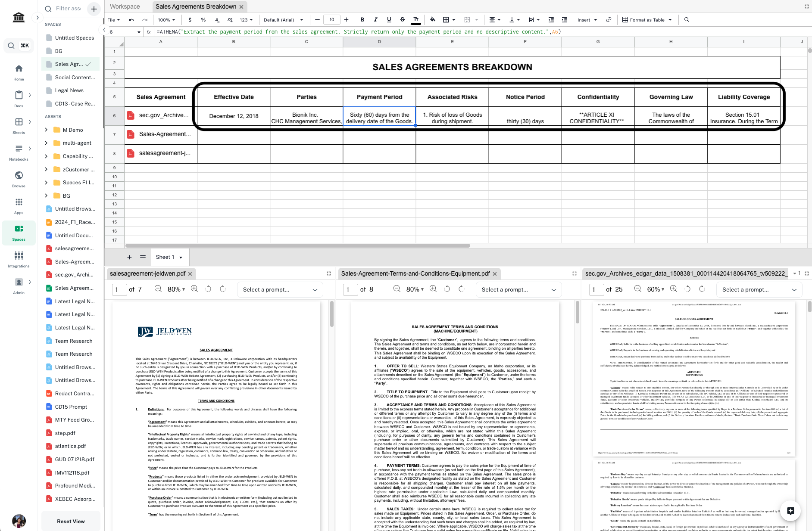This screenshot has height=531, width=812.
Task: Click the Sales-Agreement PDF in row 7
Action: [160, 134]
